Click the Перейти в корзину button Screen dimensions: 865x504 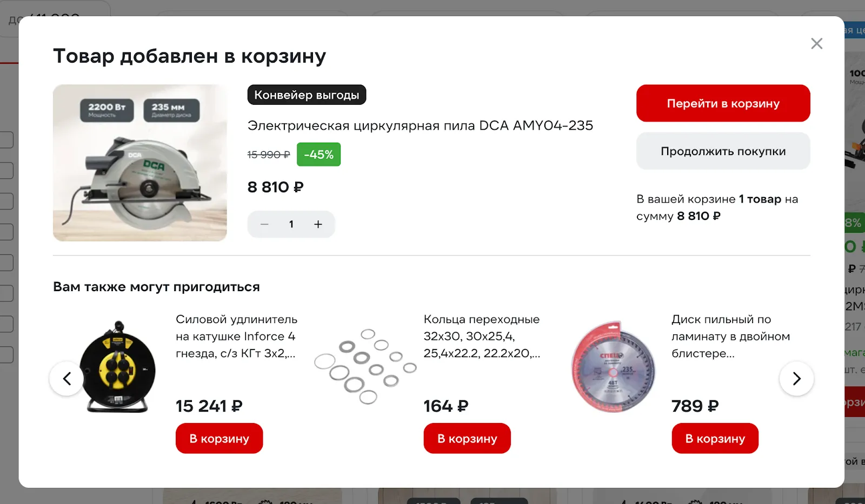pos(723,103)
